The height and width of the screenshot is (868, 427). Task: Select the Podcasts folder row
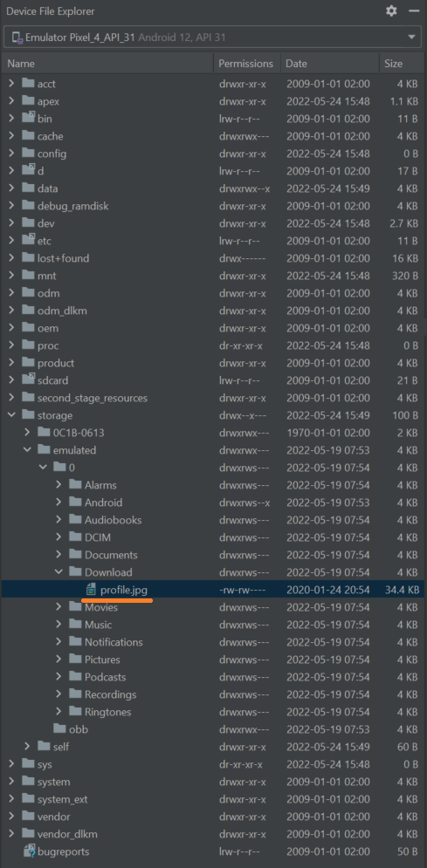click(x=213, y=676)
